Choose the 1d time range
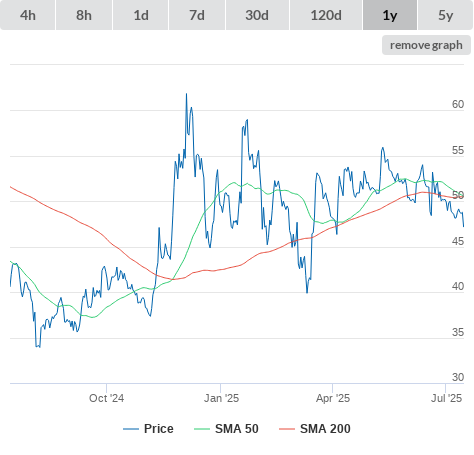This screenshot has height=455, width=474. coord(141,15)
